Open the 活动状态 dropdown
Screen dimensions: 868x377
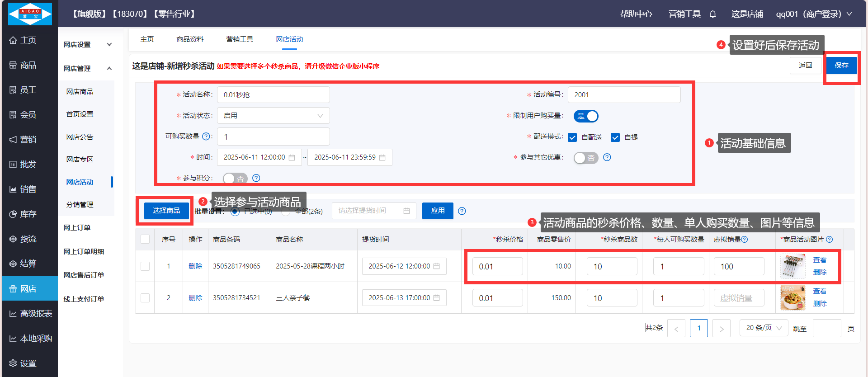273,116
